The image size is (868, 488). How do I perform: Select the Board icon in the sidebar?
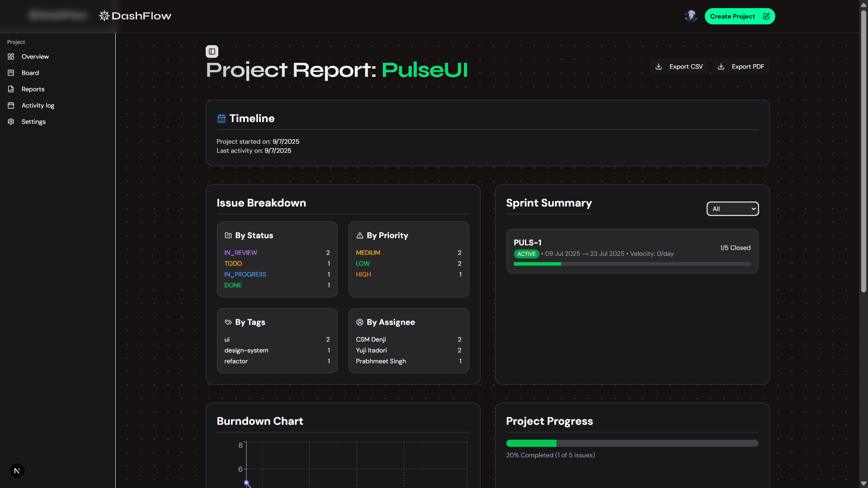10,73
